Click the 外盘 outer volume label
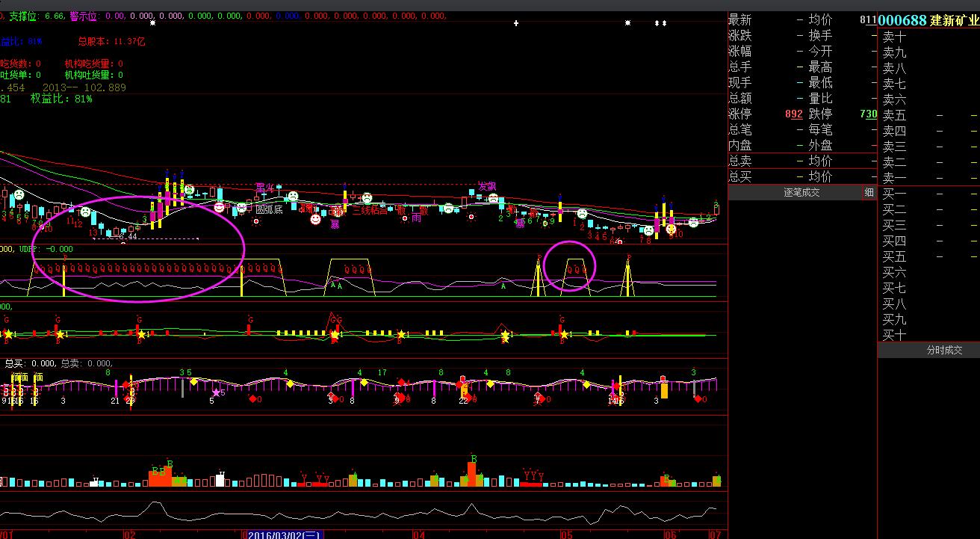980x539 pixels. pos(820,146)
